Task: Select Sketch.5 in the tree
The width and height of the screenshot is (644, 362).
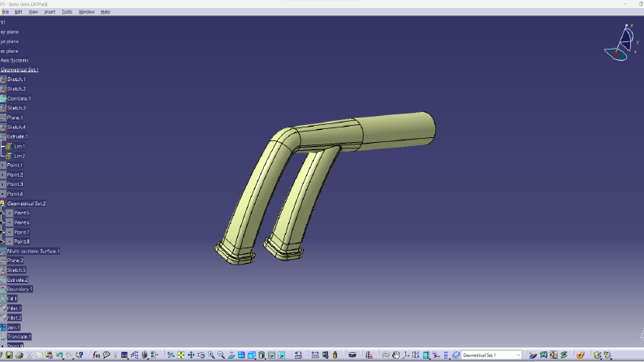Action: pyautogui.click(x=16, y=270)
